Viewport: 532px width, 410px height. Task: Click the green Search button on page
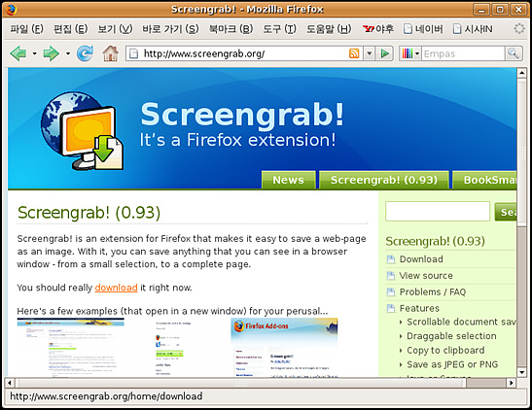pos(506,212)
